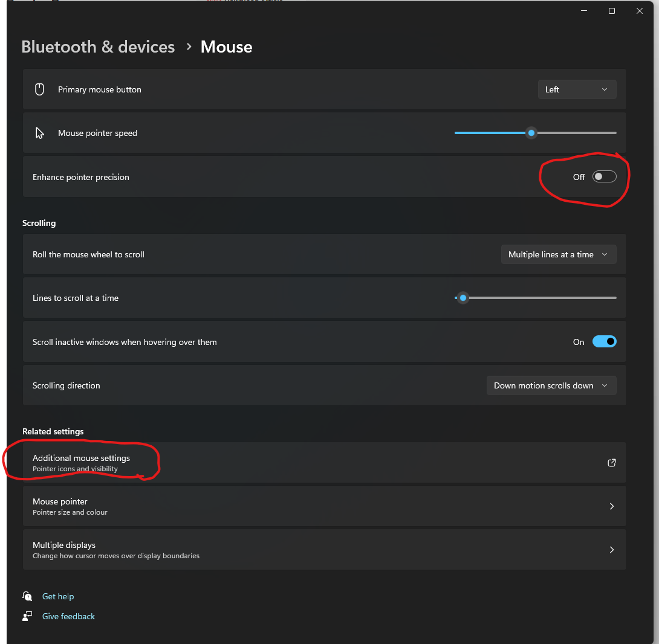
Task: Go back to Bluetooth & devices breadcrumb
Action: (98, 47)
